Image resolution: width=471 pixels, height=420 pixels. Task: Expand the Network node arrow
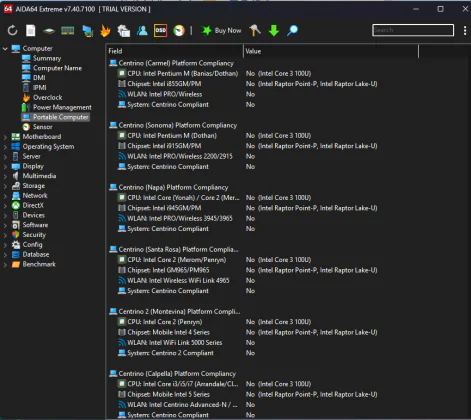point(5,196)
